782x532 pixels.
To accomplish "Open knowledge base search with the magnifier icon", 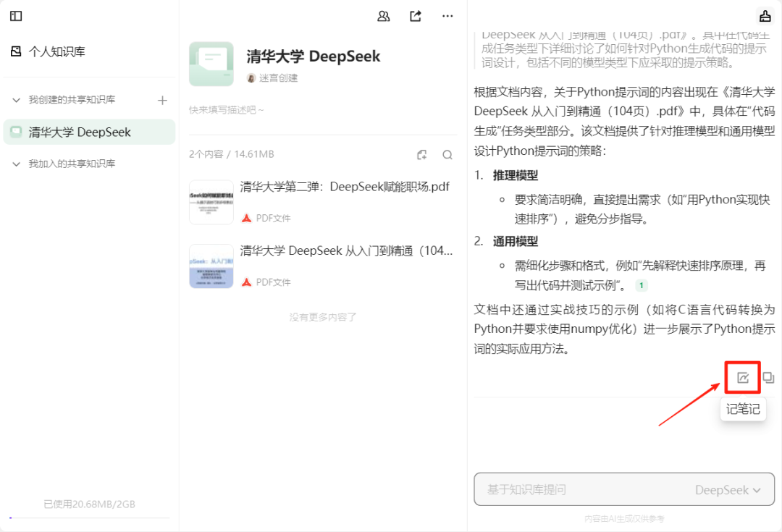I will pos(447,154).
